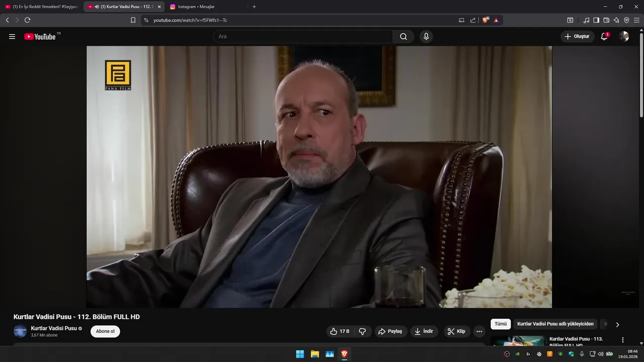Open Brave VPN shield icon
Viewport: 644px width, 362px height.
626,20
